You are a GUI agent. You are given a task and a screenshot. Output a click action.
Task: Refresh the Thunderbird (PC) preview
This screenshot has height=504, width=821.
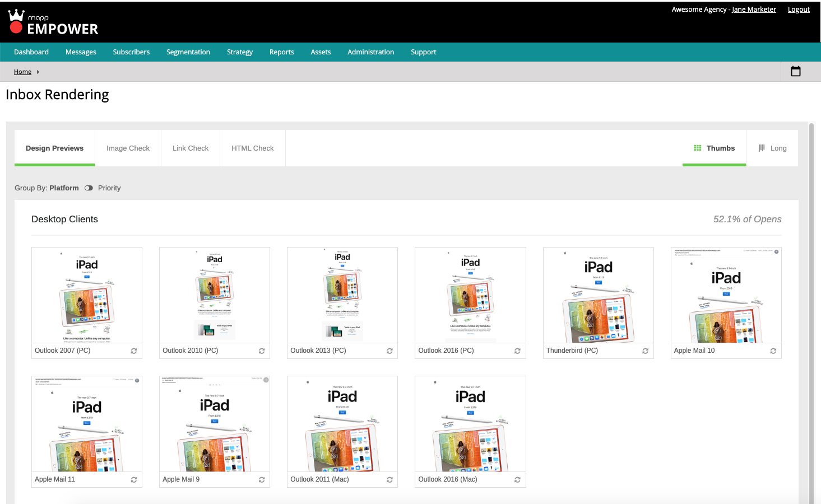pyautogui.click(x=645, y=351)
